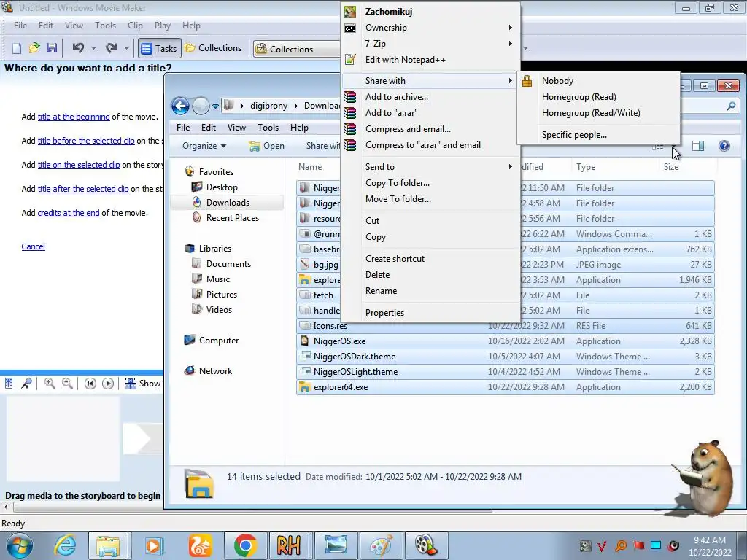Screen dimensions: 747x560
Task: Click the Narrate Timeline microphone icon
Action: click(27, 384)
